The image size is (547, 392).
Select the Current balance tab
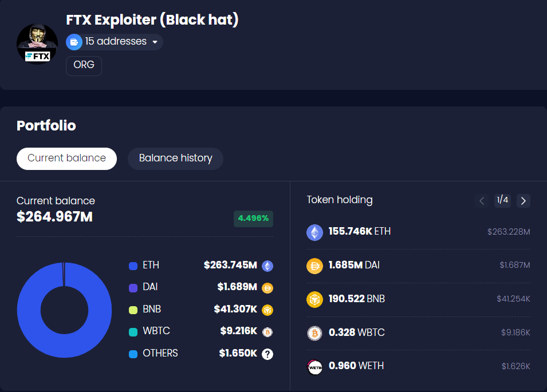(x=66, y=159)
